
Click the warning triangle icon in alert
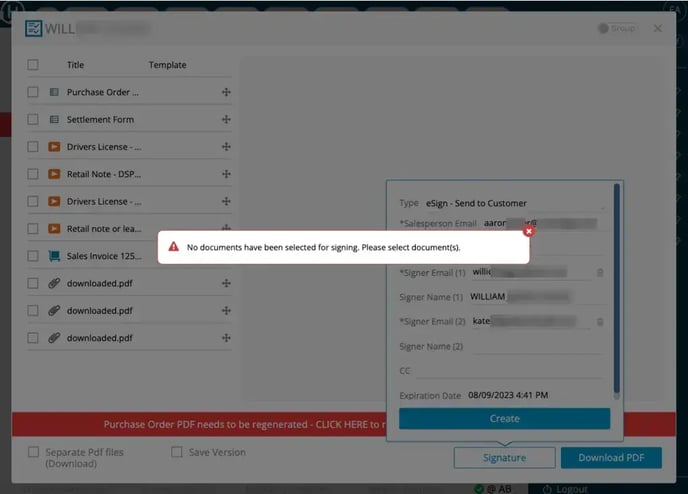click(174, 247)
